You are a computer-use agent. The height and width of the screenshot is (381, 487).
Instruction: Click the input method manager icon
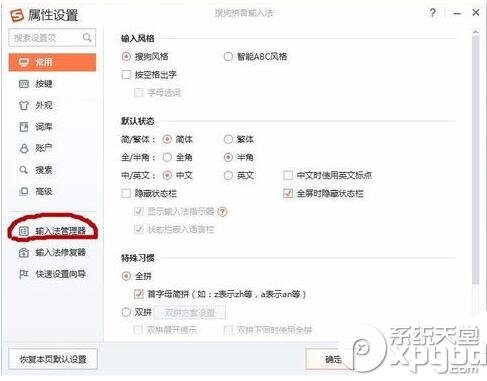[24, 231]
